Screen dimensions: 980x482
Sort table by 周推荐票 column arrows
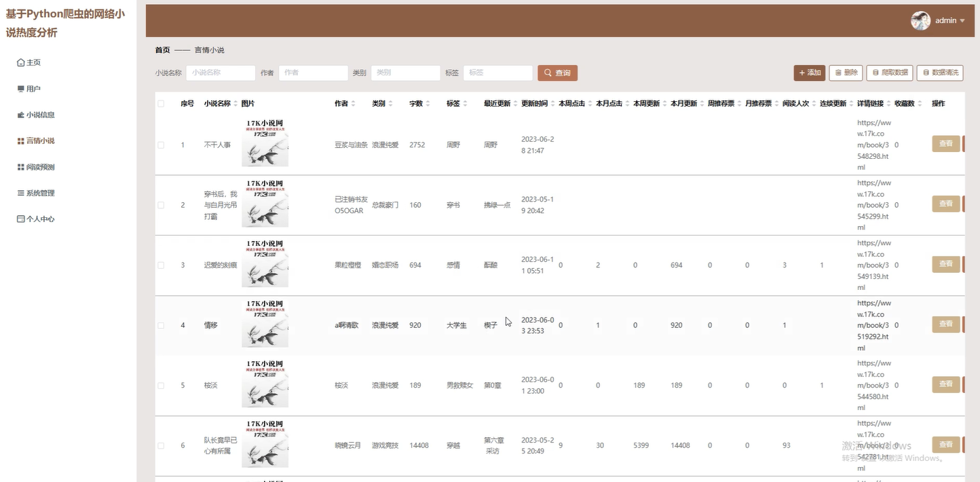click(x=739, y=104)
